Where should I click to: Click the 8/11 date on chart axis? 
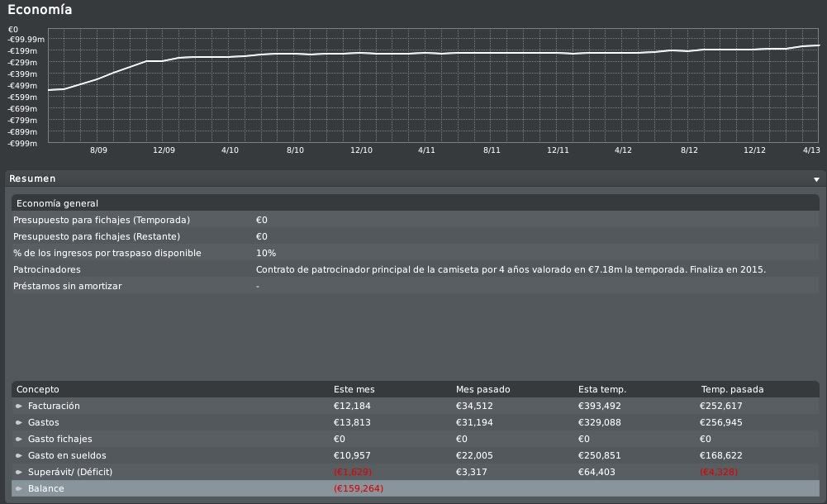click(492, 150)
